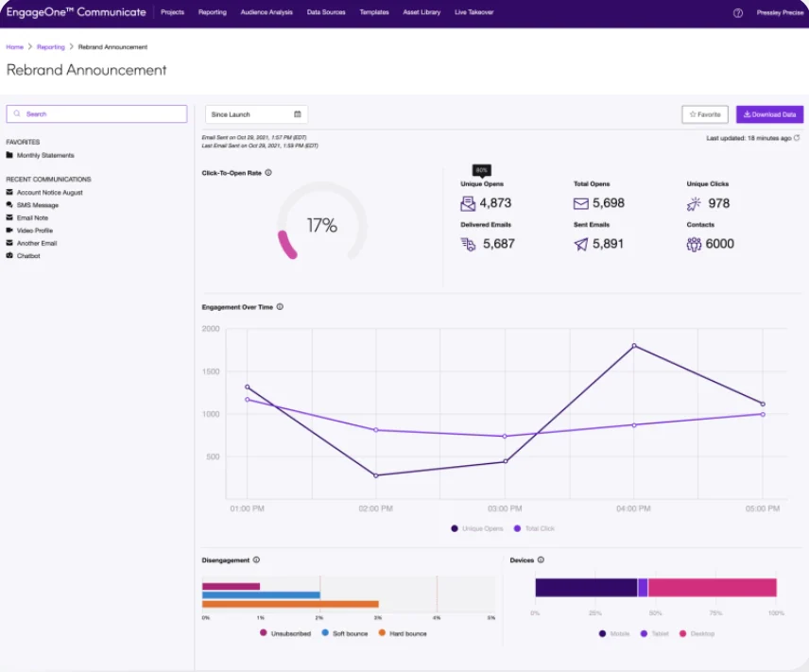Open the Templates menu
Viewport: 809px width, 672px height.
pyautogui.click(x=374, y=12)
